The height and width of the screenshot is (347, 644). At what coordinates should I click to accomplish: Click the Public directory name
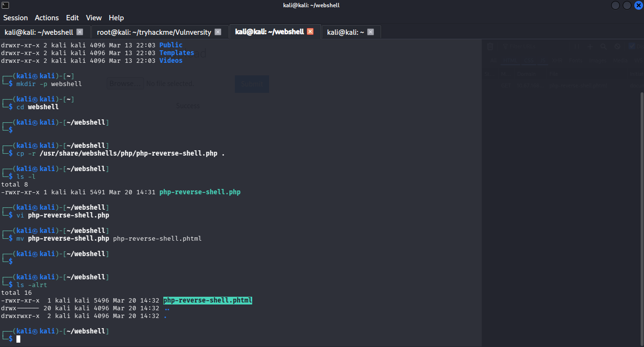171,45
